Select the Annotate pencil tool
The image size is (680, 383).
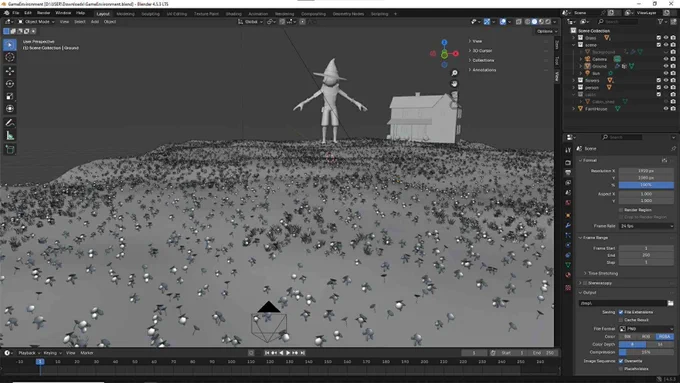pos(10,123)
